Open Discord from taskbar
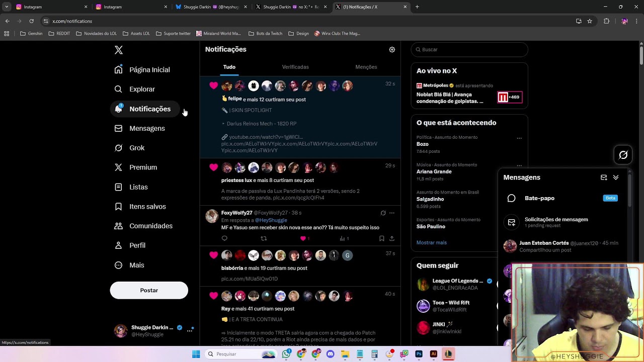644x362 pixels. point(330,354)
